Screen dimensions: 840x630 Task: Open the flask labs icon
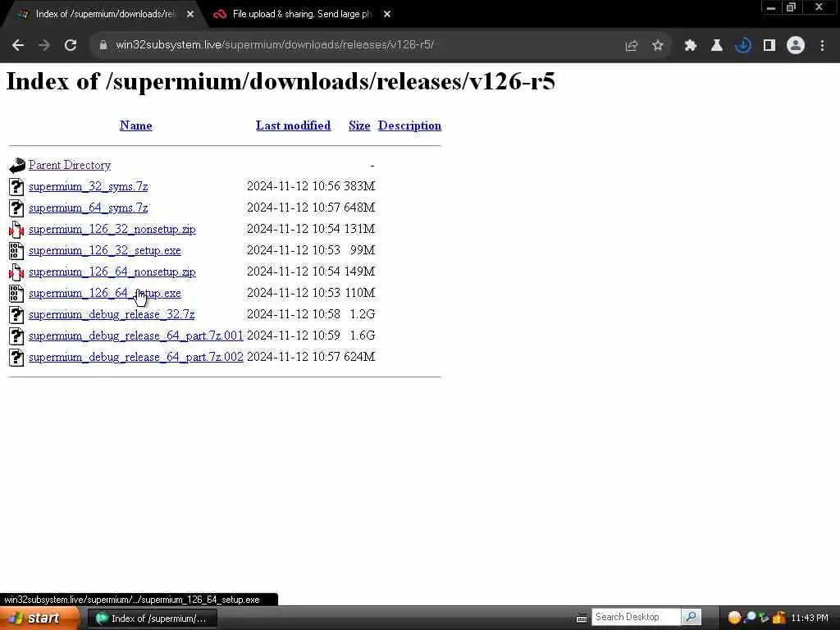717,46
